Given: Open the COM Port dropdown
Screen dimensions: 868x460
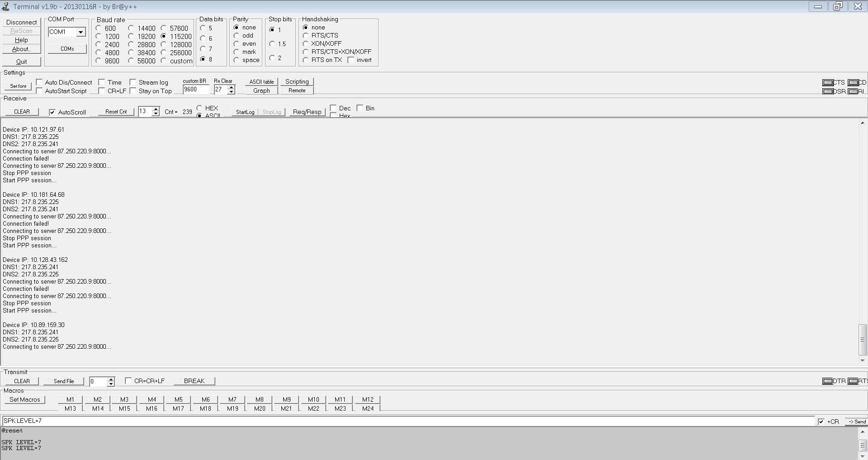Looking at the screenshot, I should pyautogui.click(x=81, y=32).
